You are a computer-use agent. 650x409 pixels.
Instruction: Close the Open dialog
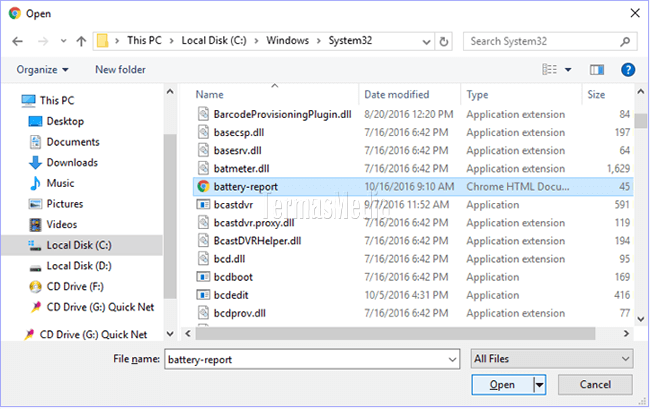(635, 13)
